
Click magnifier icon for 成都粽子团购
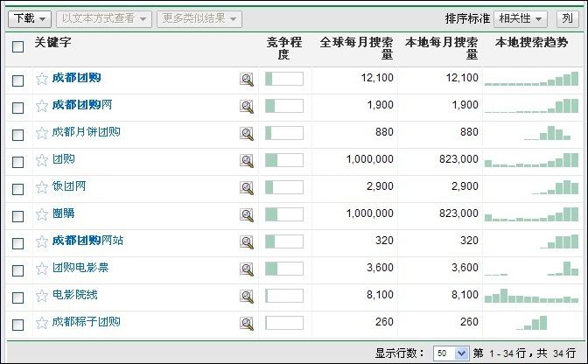[x=247, y=323]
